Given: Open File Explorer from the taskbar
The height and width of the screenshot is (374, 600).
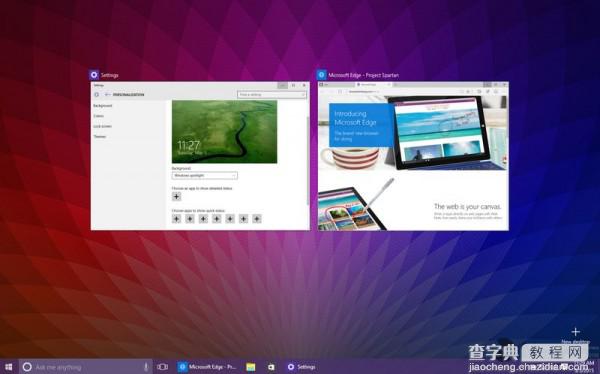Looking at the screenshot, I should [251, 367].
